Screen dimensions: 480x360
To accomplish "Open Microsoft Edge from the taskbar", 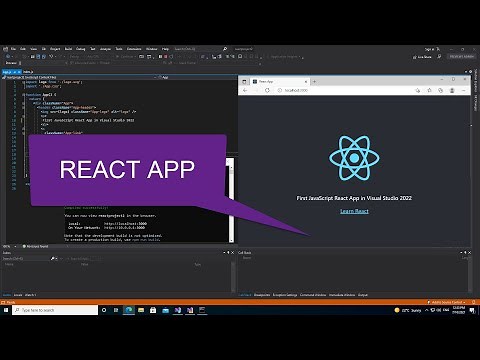I will (x=129, y=310).
